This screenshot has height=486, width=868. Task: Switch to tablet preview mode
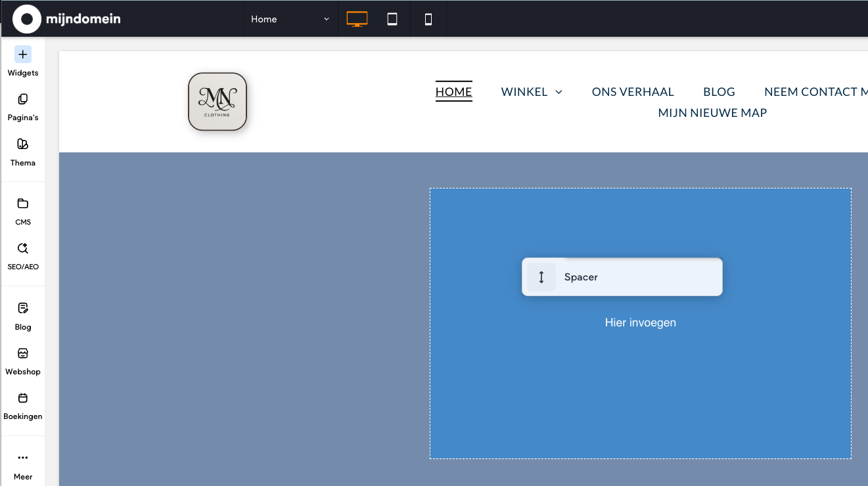[392, 19]
